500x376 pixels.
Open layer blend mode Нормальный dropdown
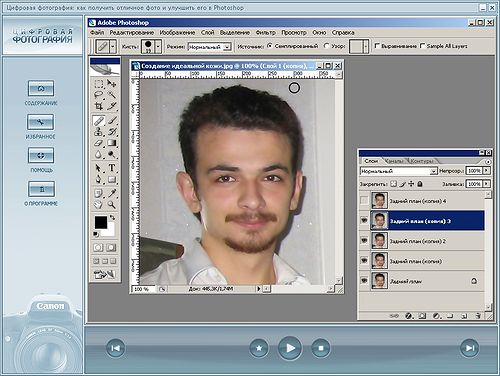(398, 171)
